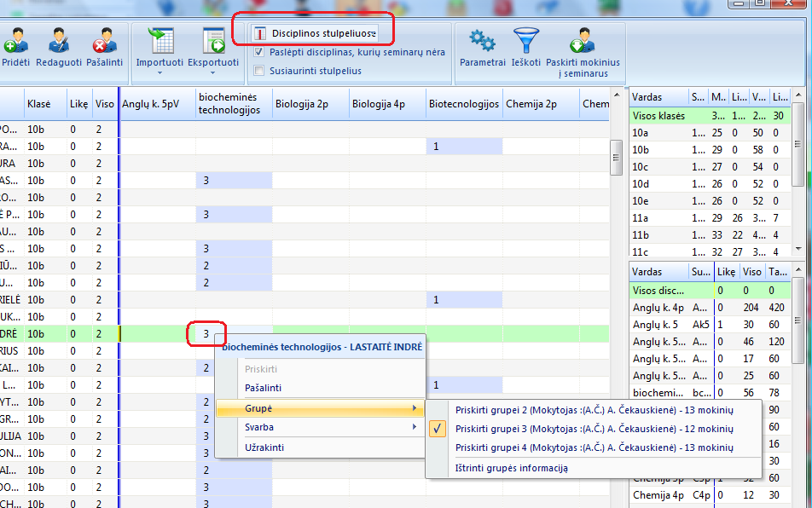
Task: Toggle the Disciplinos stulpeliuose button
Action: 315,34
